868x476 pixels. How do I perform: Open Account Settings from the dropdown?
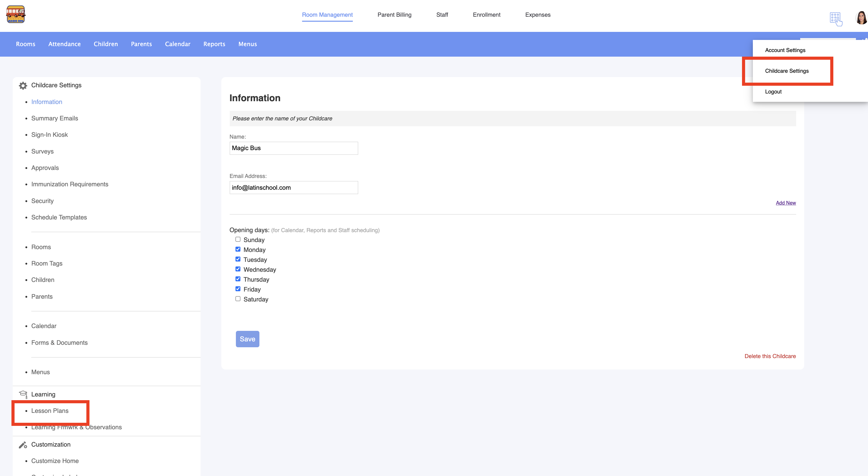tap(785, 50)
